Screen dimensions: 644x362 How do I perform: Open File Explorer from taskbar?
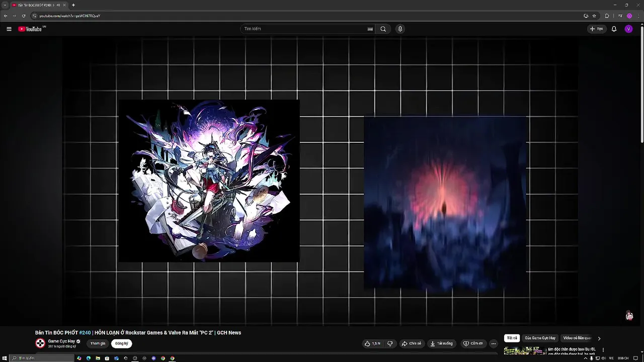[98, 358]
